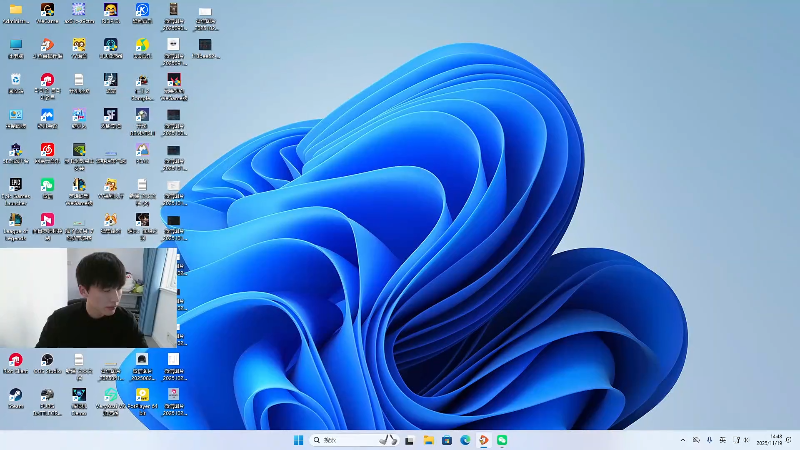The width and height of the screenshot is (800, 450).
Task: Select the This PC monitor icon
Action: (16, 45)
